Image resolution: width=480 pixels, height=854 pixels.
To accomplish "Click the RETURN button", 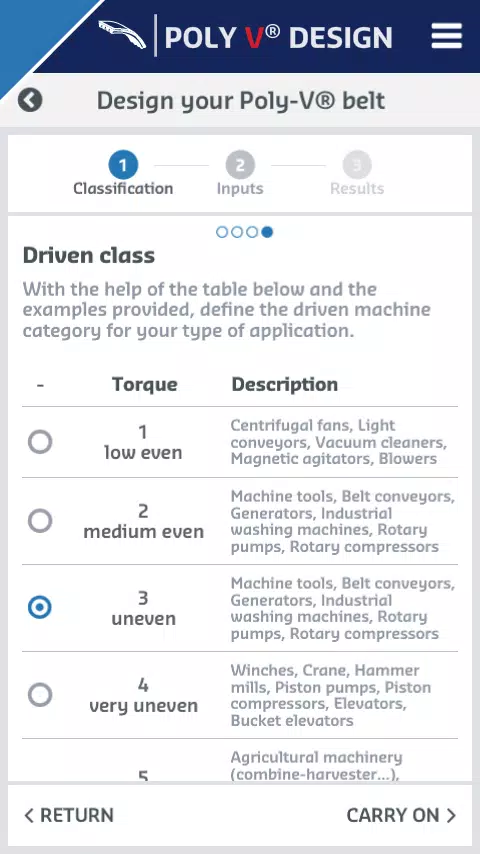I will tap(69, 815).
